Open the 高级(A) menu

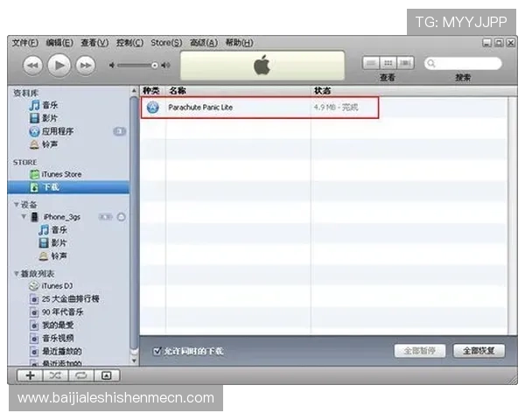click(x=204, y=43)
